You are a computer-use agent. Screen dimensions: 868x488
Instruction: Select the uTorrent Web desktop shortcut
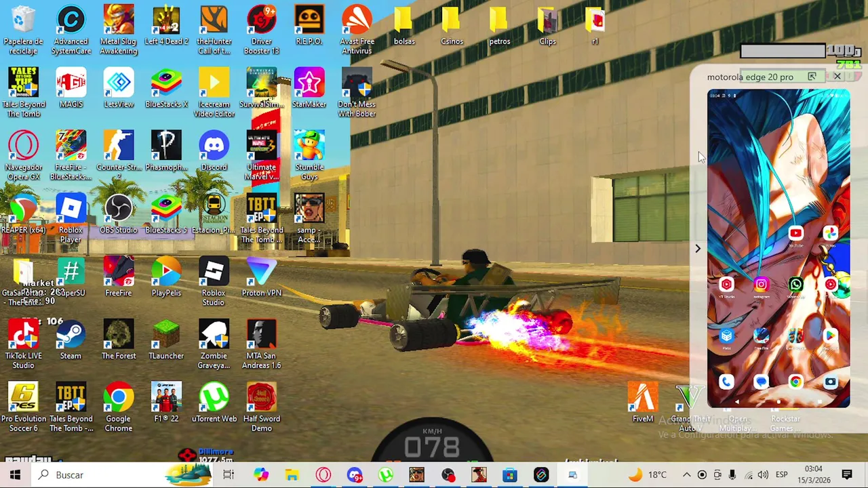tap(214, 403)
